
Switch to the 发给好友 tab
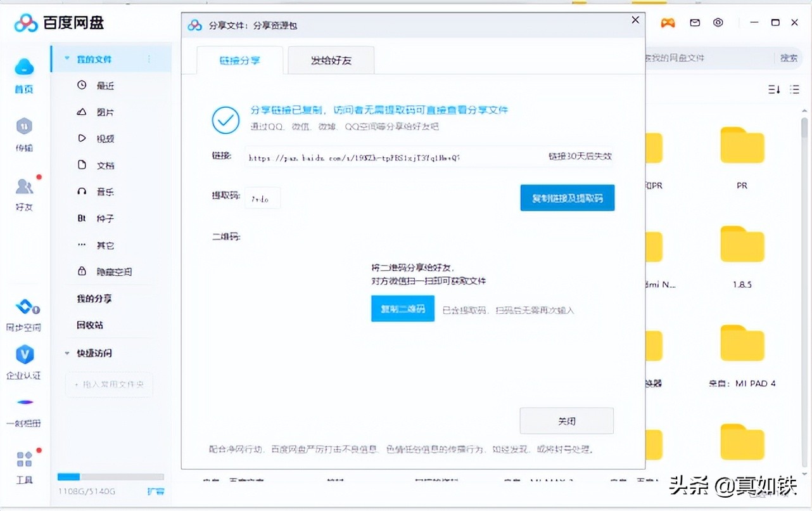[x=331, y=59]
